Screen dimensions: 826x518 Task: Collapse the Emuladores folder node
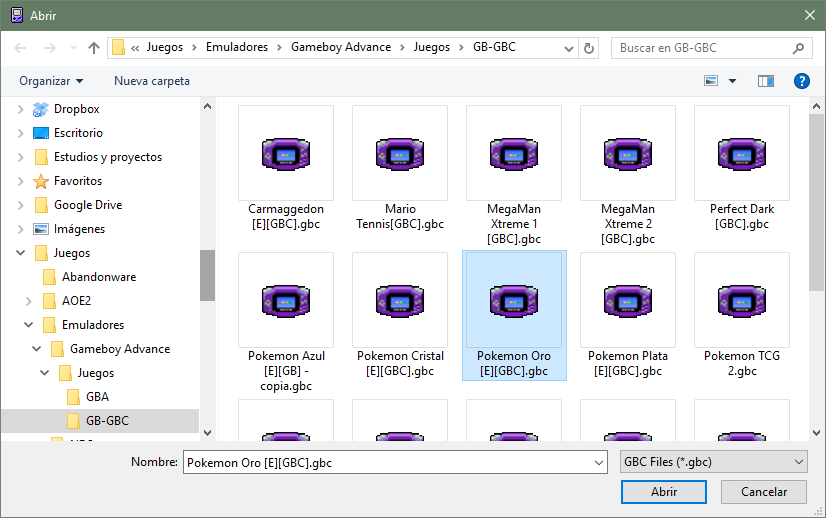tap(28, 325)
